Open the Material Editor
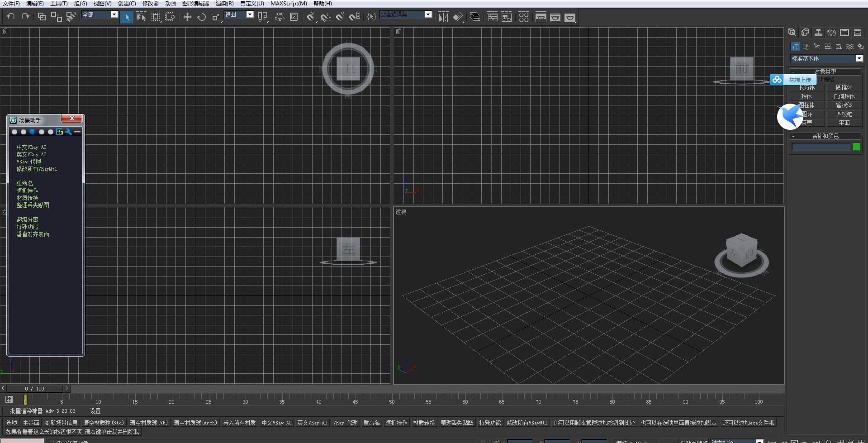The height and width of the screenshot is (443, 868). (524, 17)
